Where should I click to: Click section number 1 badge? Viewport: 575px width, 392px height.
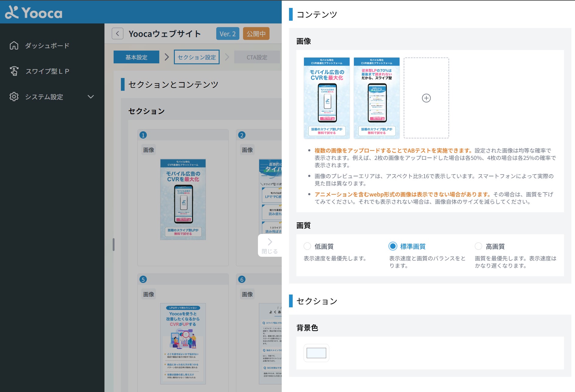(143, 135)
